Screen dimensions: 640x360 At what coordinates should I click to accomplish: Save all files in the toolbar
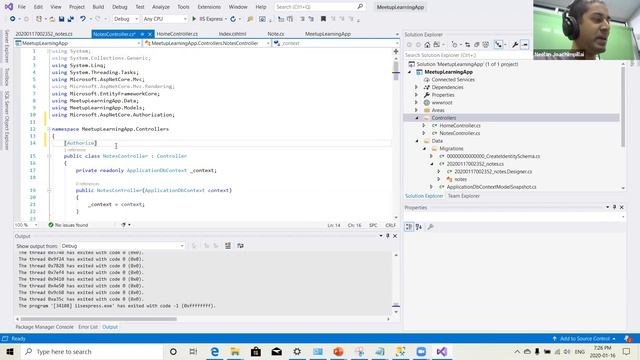pos(71,19)
